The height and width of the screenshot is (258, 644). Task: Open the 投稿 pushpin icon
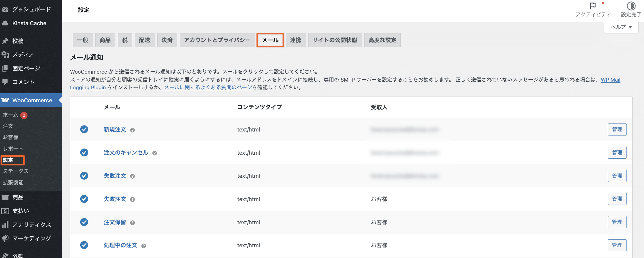pyautogui.click(x=5, y=41)
